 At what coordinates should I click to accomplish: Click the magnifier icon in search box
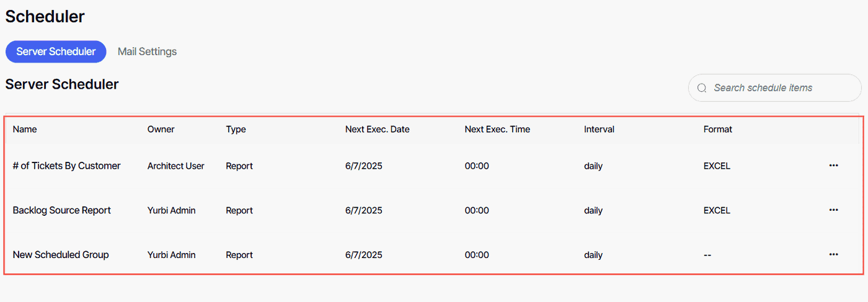point(702,88)
